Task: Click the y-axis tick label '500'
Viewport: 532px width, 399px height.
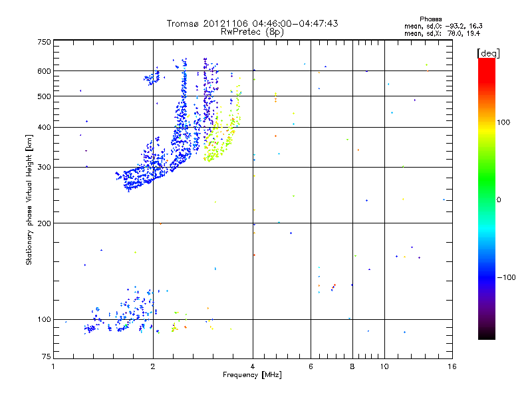Action: pos(44,96)
